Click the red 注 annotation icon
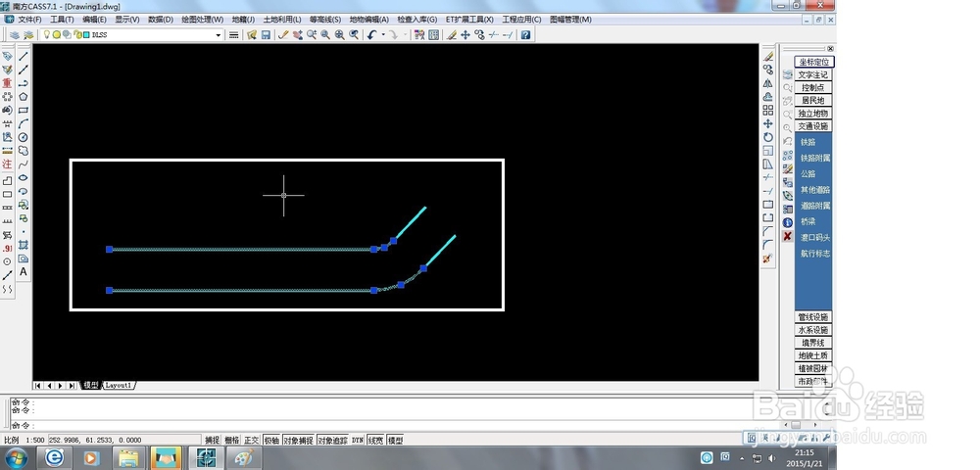Viewport: 980px width, 470px height. pos(8,164)
